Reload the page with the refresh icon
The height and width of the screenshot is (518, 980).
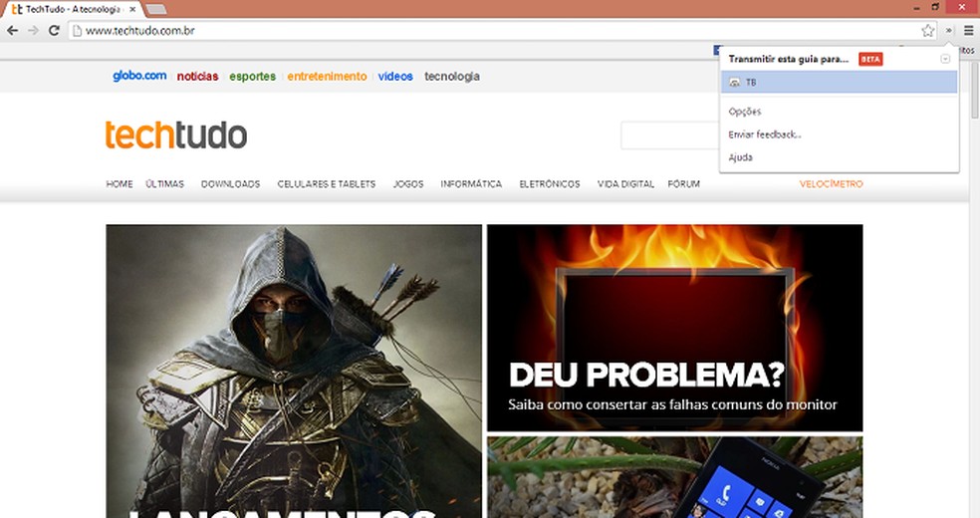pos(55,30)
